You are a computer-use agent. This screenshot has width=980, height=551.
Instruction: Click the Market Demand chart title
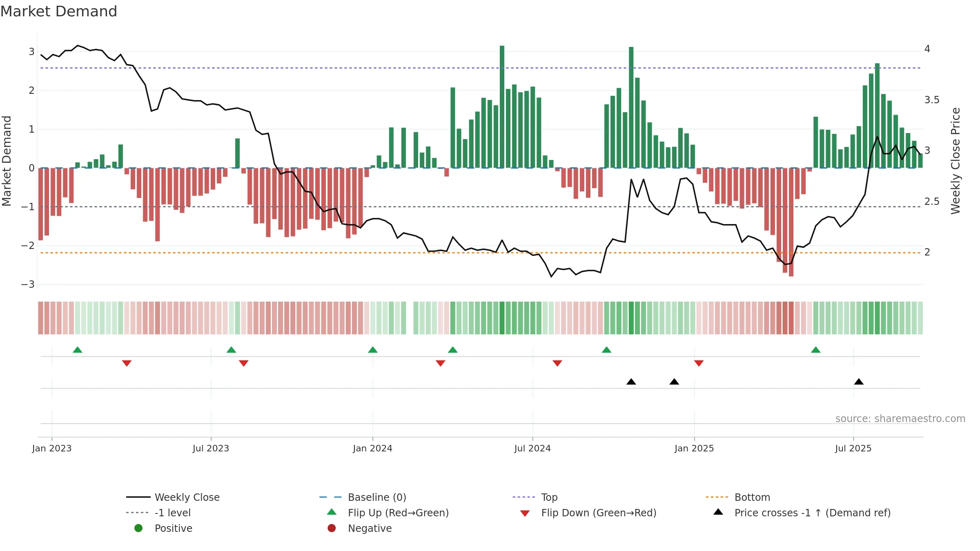[59, 11]
